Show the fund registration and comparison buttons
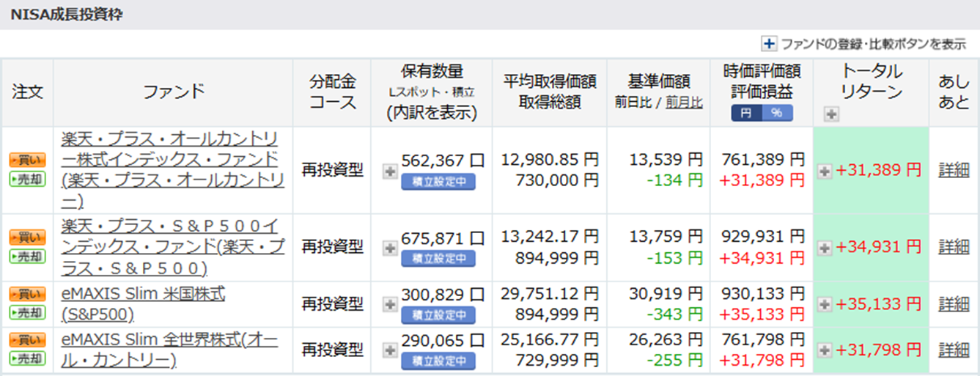 (x=863, y=44)
